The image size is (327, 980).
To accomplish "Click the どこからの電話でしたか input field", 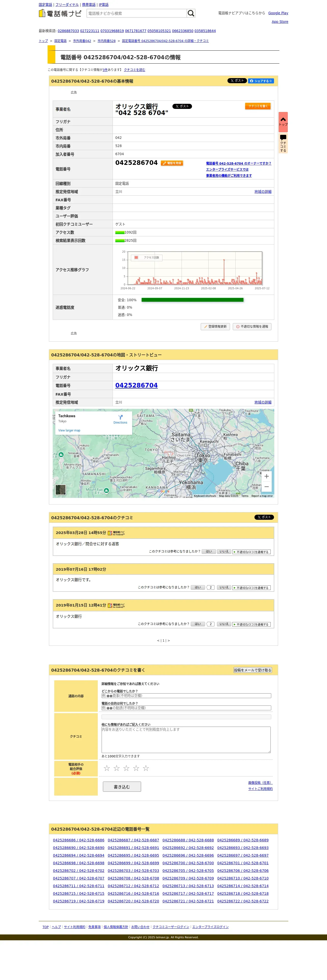I will click(x=186, y=696).
